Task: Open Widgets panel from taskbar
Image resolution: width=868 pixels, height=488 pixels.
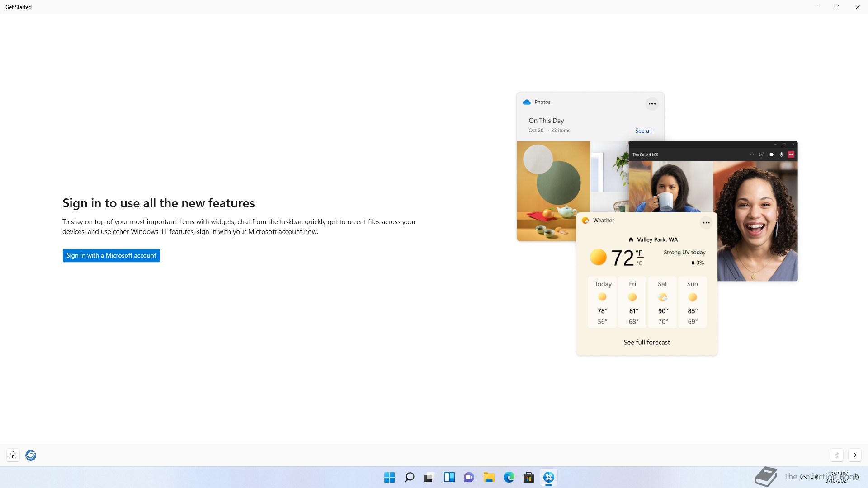Action: 449,477
